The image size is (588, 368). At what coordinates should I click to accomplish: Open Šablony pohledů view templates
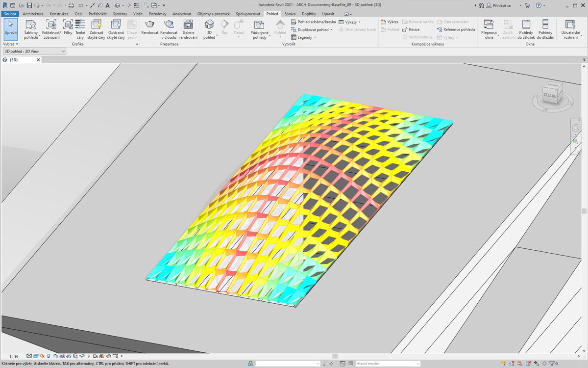[x=31, y=29]
